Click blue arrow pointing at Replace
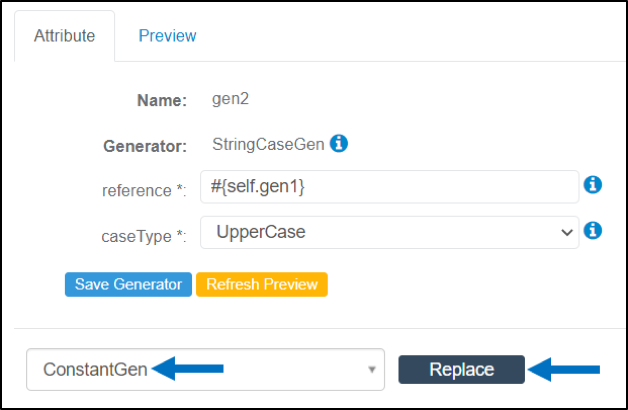Viewport: 628px width, 410px height. pyautogui.click(x=564, y=370)
